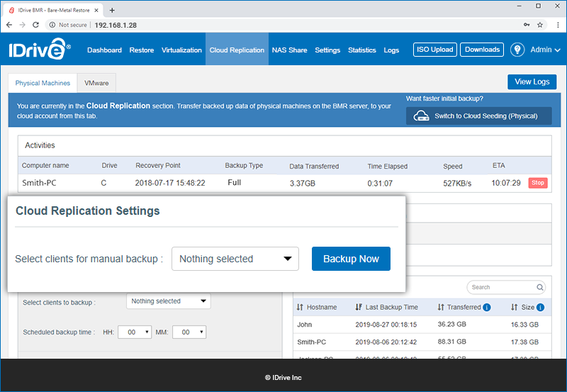Click the Downloads button
This screenshot has height=392, width=567.
coord(482,50)
